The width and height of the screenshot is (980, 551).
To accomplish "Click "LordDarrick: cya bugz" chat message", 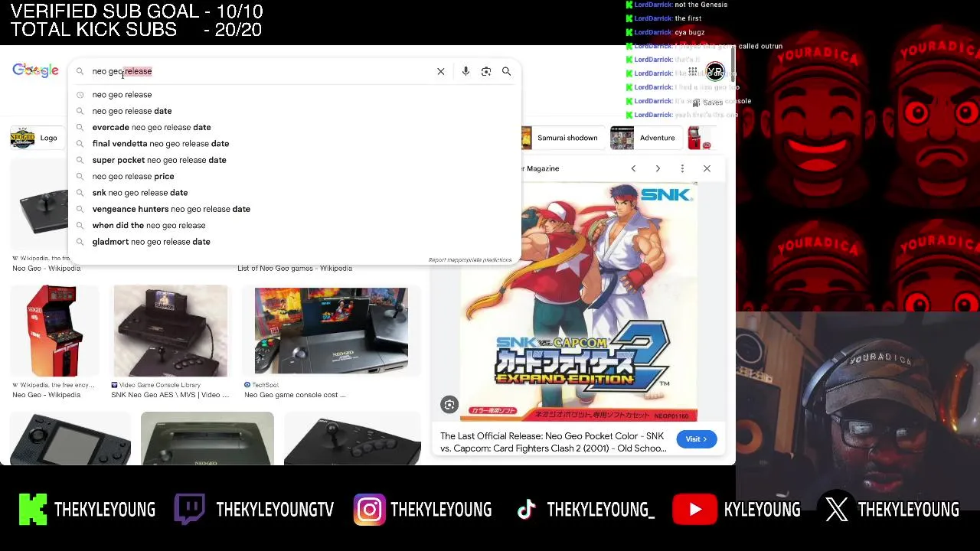I will pyautogui.click(x=666, y=32).
